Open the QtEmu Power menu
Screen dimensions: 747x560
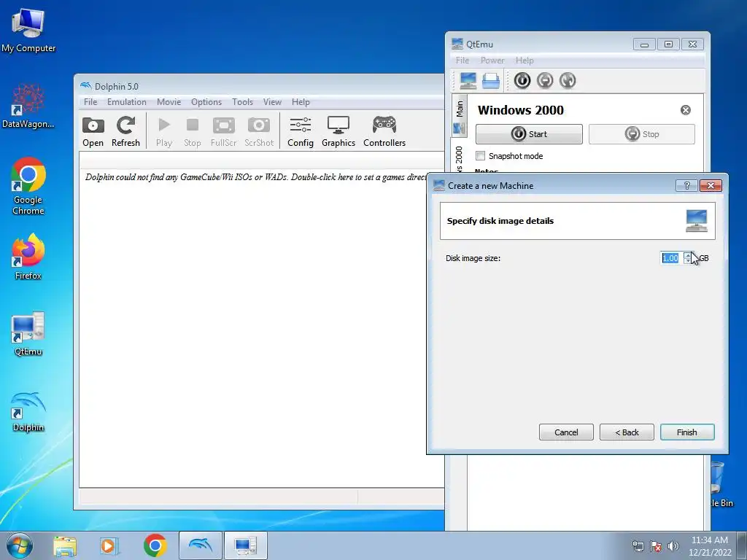(492, 61)
